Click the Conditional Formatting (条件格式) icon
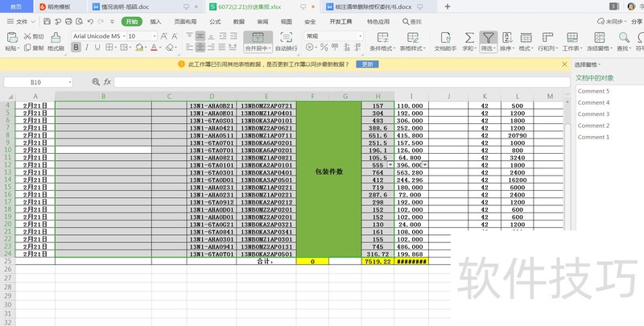644x326 pixels. point(383,37)
